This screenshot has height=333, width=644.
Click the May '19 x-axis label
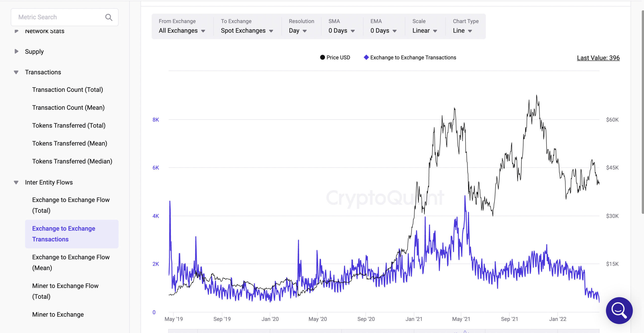click(174, 319)
